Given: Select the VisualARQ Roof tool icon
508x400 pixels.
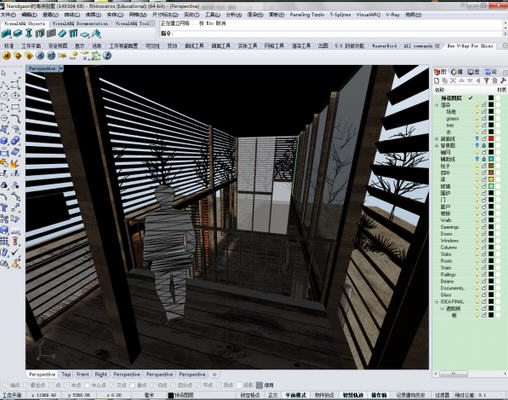Looking at the screenshot, I should pyautogui.click(x=96, y=34).
